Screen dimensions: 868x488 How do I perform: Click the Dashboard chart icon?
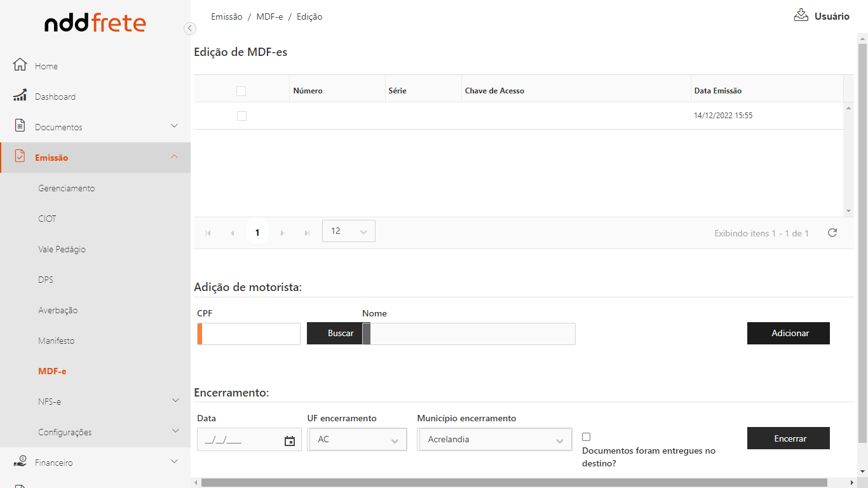(20, 95)
